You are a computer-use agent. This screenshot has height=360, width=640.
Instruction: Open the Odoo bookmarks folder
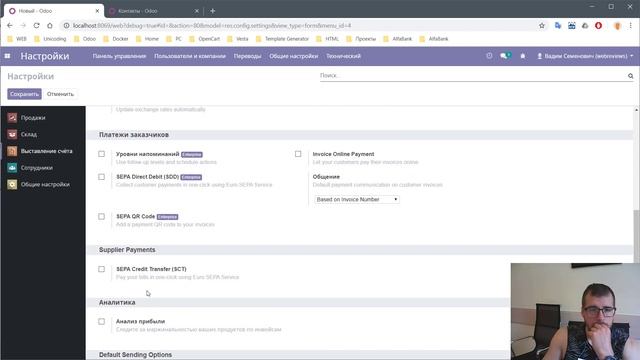(85, 39)
